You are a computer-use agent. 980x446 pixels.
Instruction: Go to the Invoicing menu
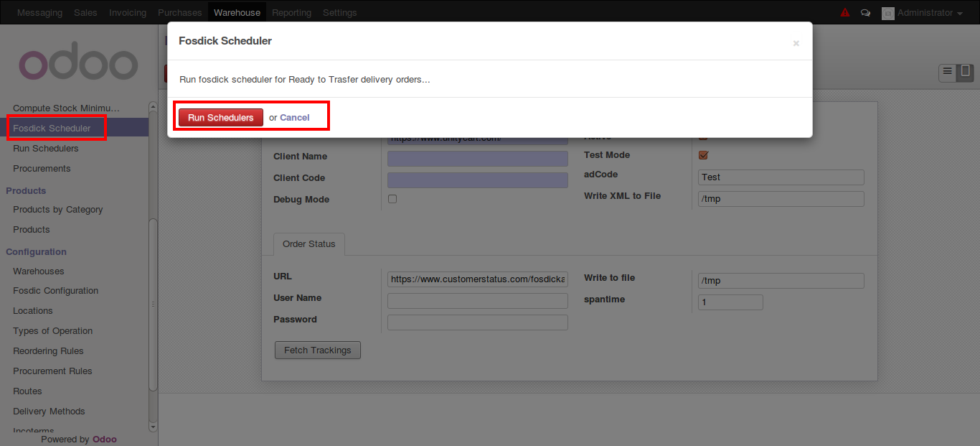[x=128, y=13]
